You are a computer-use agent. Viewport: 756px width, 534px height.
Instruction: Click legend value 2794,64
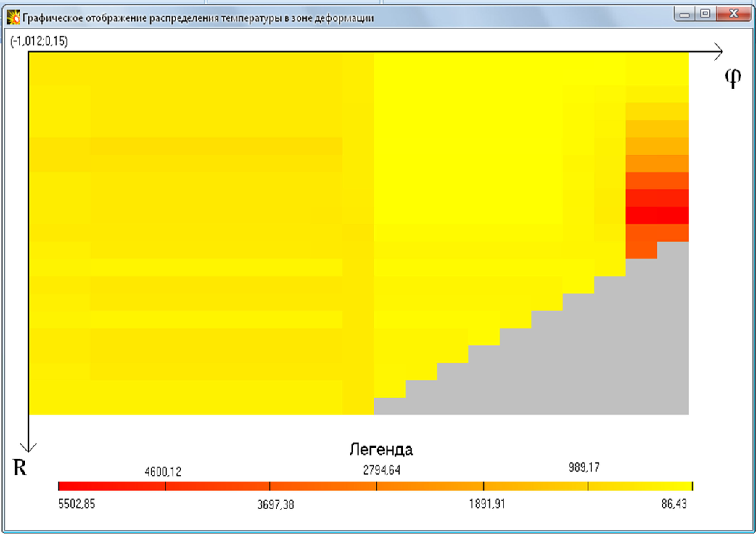[x=381, y=470]
